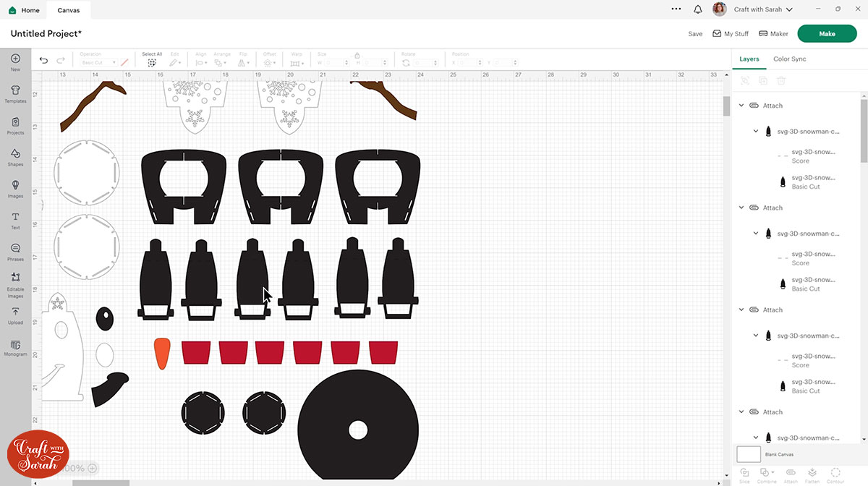Open notifications bell
Screen dimensions: 868x486
point(698,9)
